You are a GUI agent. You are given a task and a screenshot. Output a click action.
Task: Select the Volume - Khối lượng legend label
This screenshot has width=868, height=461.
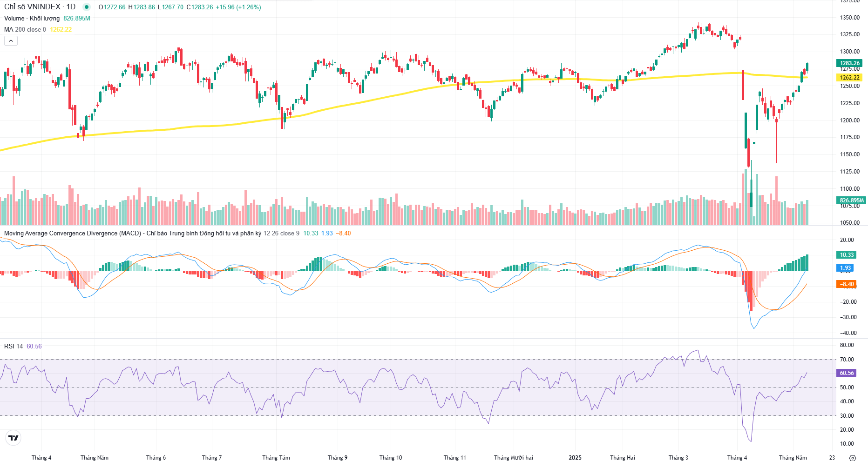(x=32, y=18)
